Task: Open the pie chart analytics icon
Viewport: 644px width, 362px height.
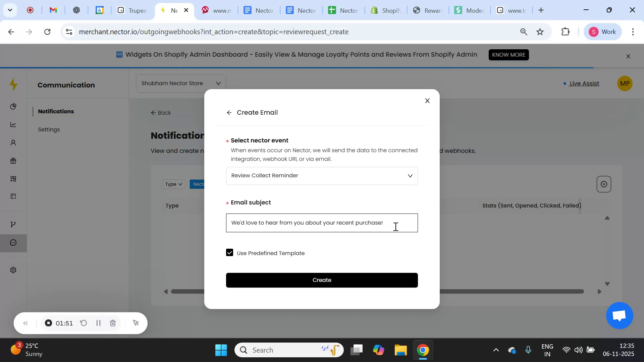Action: 13,106
